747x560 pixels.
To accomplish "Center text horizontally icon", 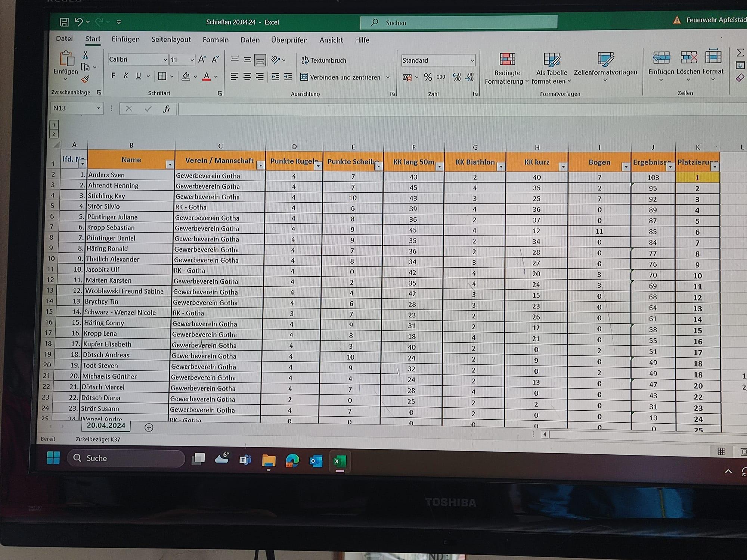I will (247, 77).
